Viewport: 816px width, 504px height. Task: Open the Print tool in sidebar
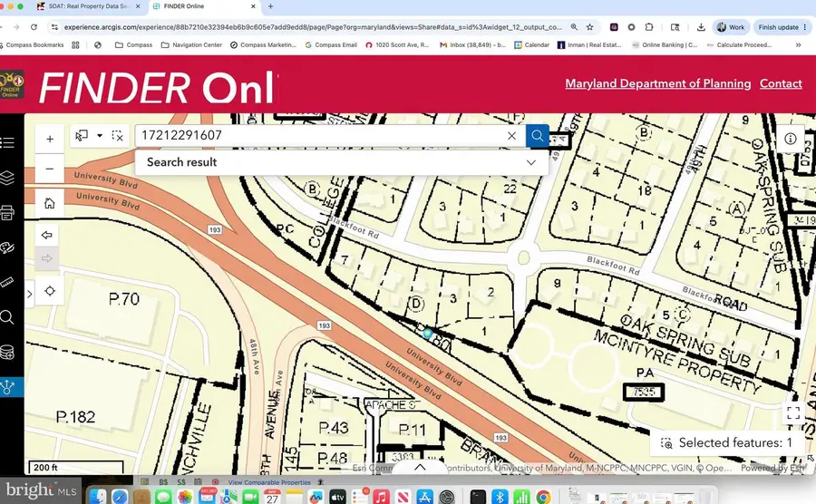tap(7, 212)
